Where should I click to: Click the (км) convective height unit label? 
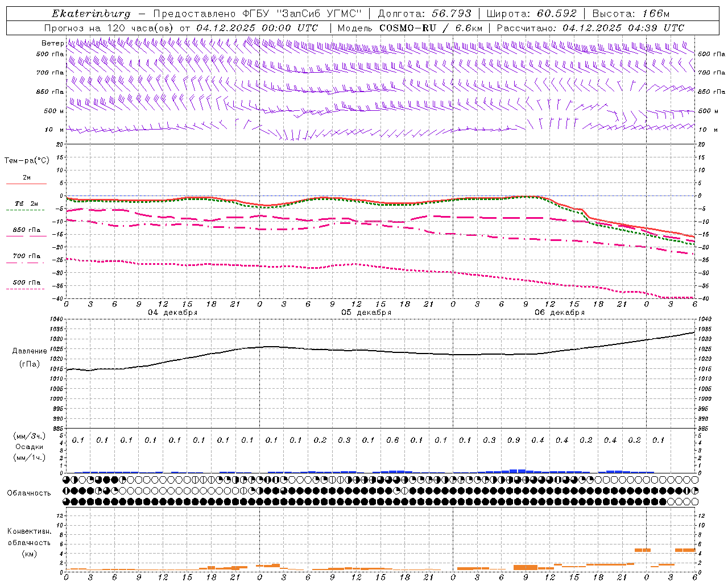coord(30,554)
